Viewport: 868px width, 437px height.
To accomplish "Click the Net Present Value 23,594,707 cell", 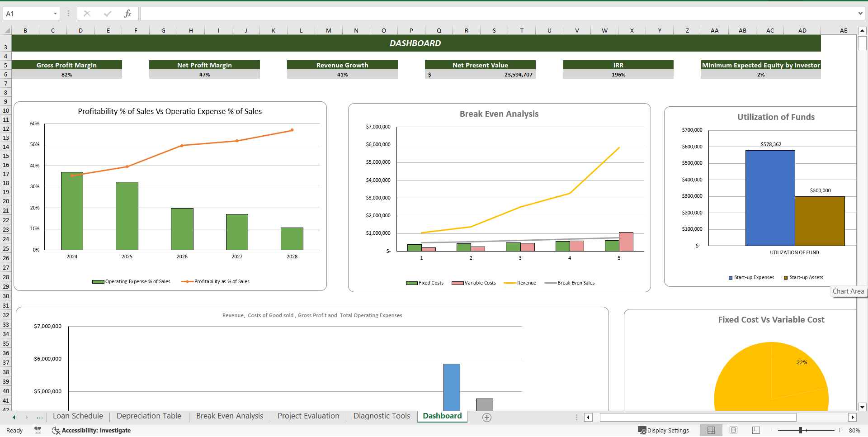I will point(480,75).
